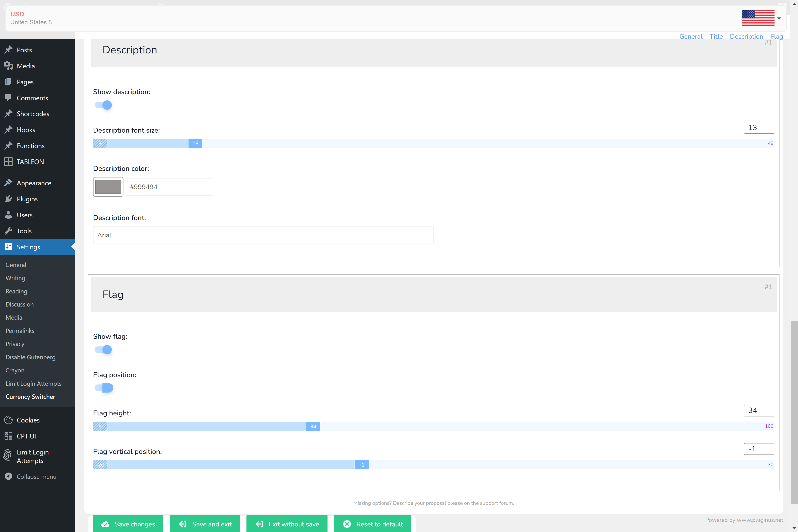Open Reading settings submenu item
The image size is (798, 532).
(x=16, y=291)
